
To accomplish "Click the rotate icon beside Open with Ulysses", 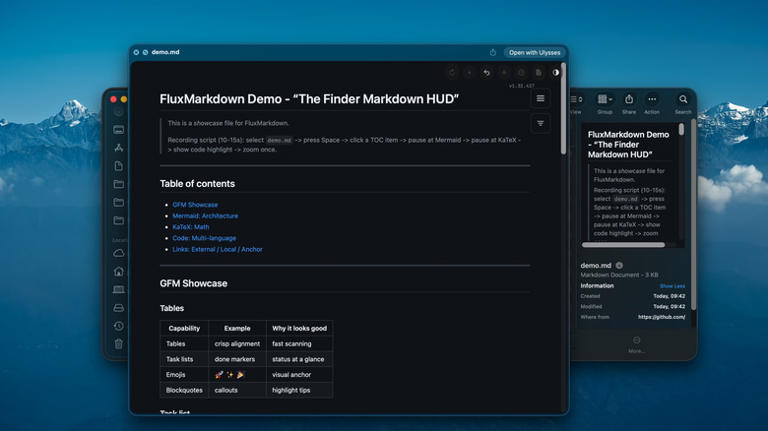I will [493, 52].
